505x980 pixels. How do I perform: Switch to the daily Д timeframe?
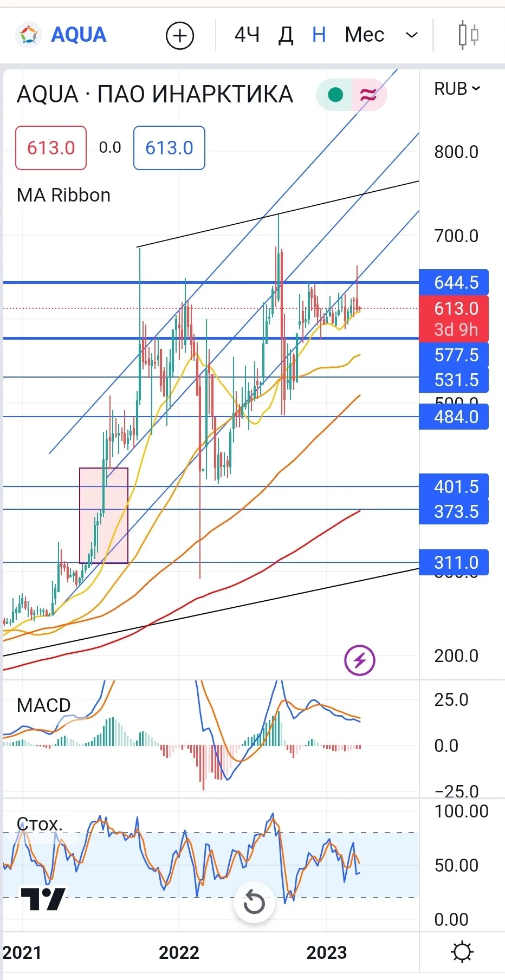pyautogui.click(x=286, y=35)
